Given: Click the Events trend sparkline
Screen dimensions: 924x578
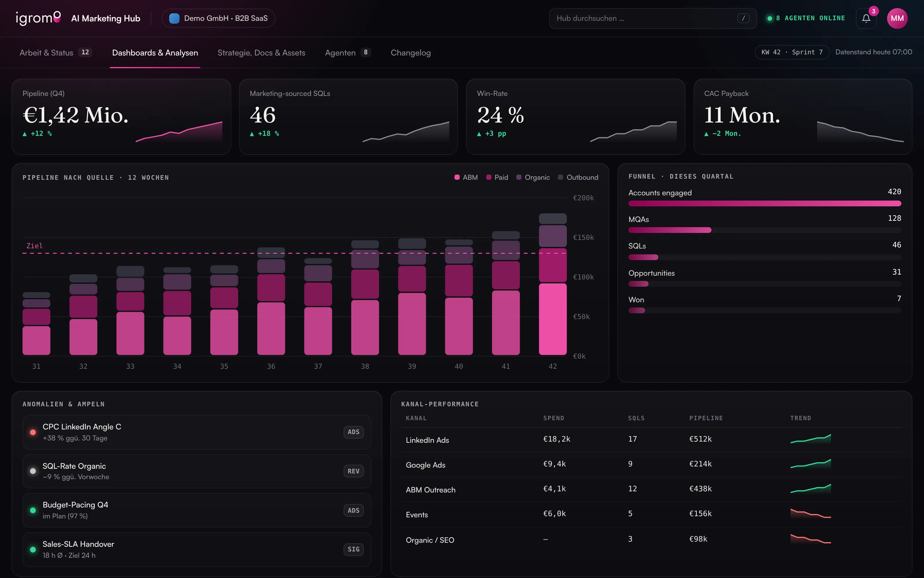Looking at the screenshot, I should pyautogui.click(x=811, y=513).
